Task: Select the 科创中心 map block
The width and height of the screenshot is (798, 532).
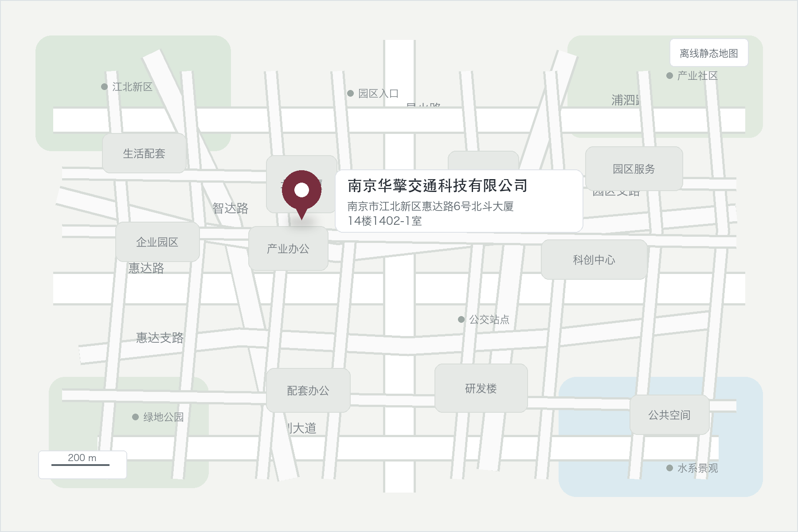Action: (594, 260)
